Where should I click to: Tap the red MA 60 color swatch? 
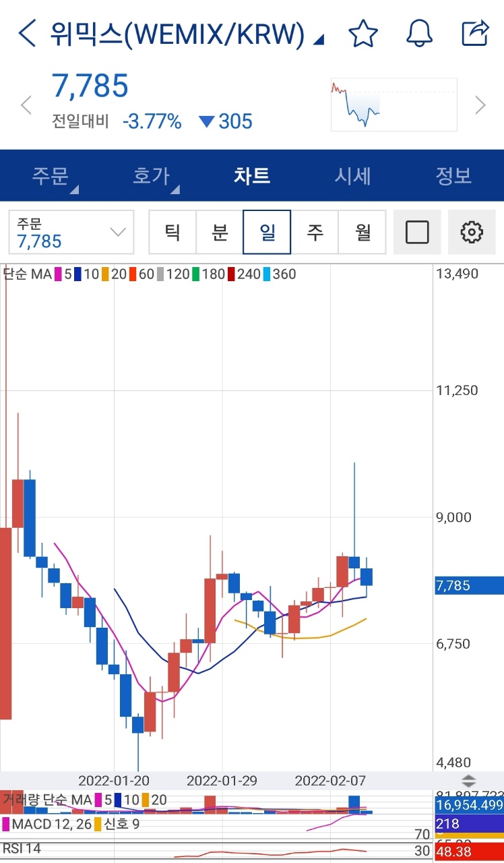[133, 274]
